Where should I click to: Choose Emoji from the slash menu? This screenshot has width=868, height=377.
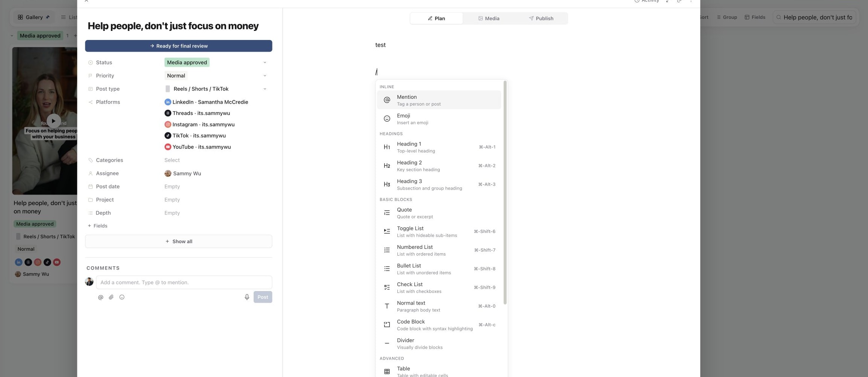point(439,119)
